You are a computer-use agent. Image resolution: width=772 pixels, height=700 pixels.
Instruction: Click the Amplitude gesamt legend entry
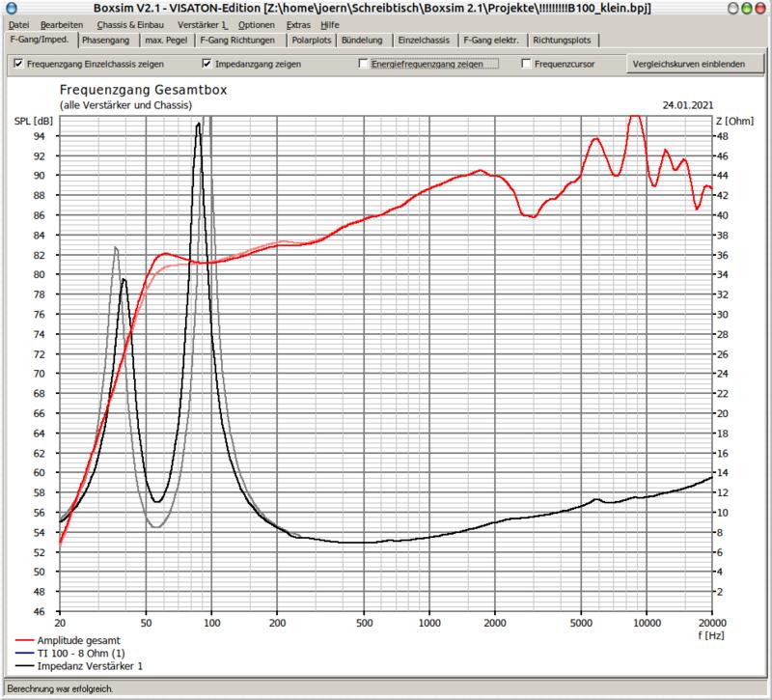[68, 640]
